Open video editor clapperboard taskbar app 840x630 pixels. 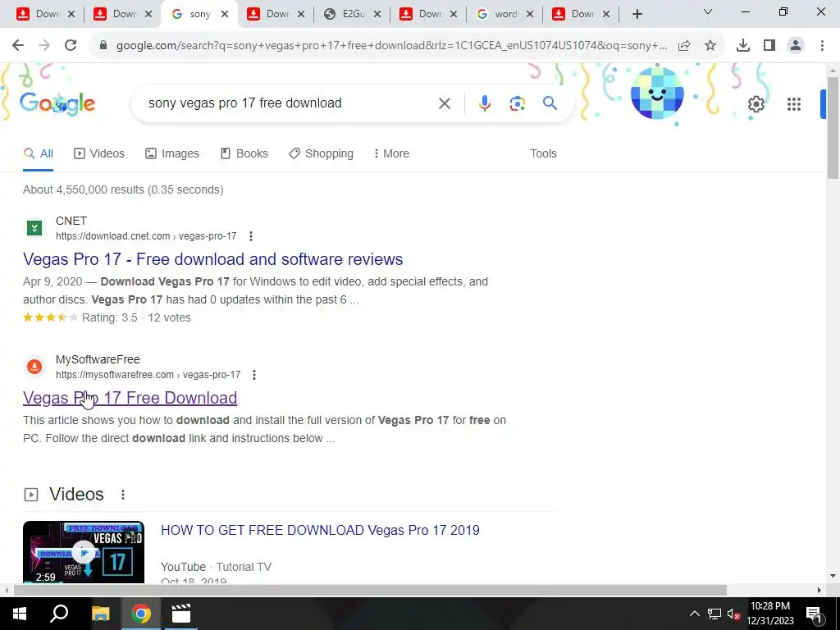pos(181,614)
